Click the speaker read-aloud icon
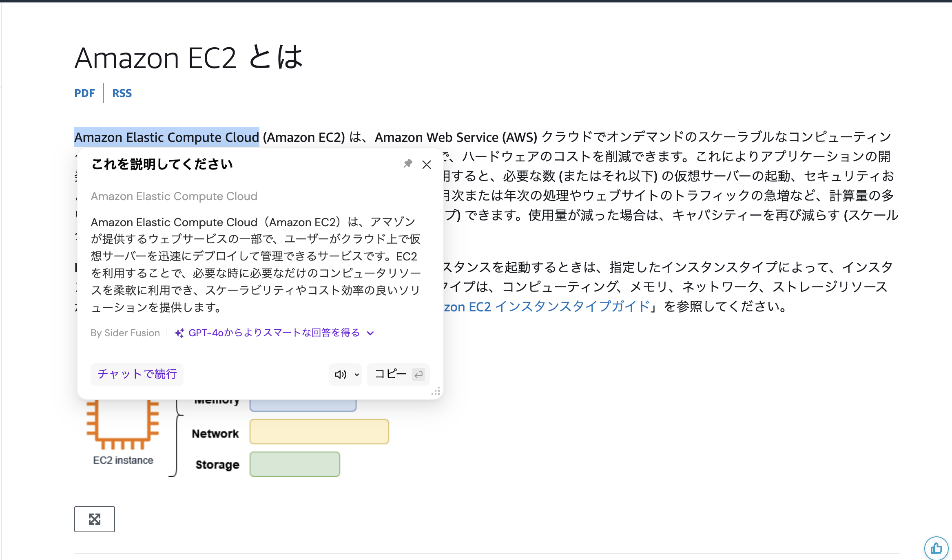The image size is (952, 560). pos(340,375)
